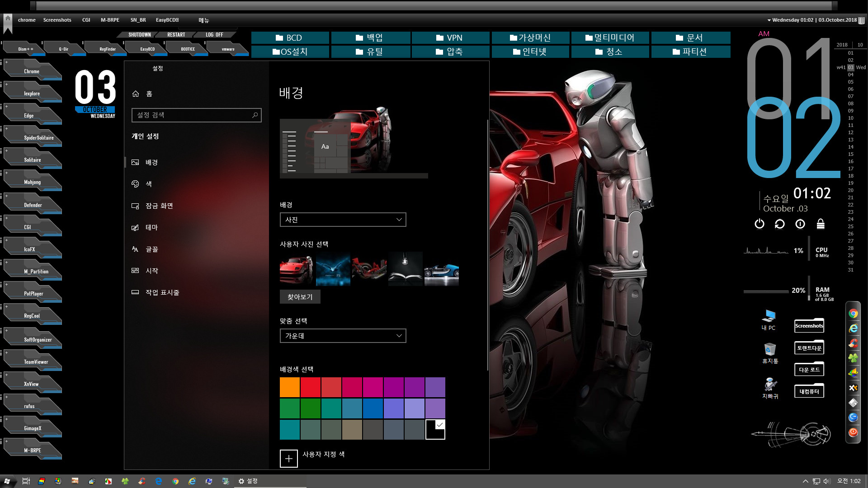Click the circled-i icon beside restart icon
This screenshot has height=488, width=868.
pyautogui.click(x=800, y=224)
